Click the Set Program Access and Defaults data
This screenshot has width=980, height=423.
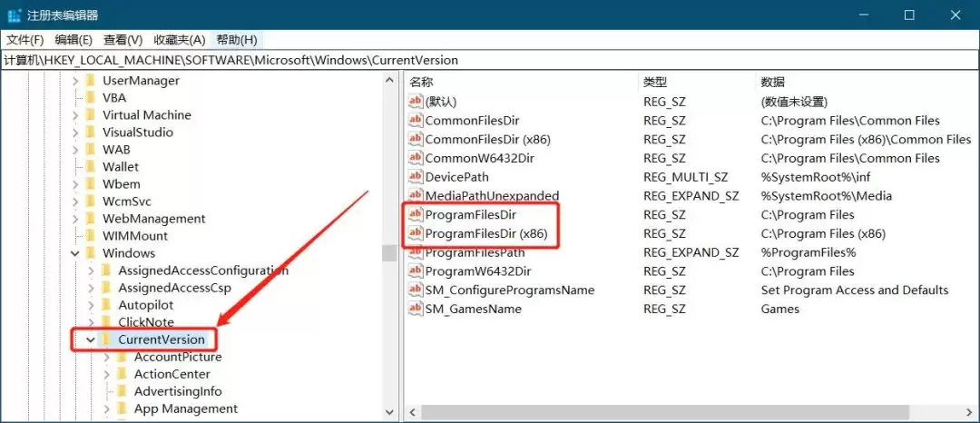click(855, 290)
